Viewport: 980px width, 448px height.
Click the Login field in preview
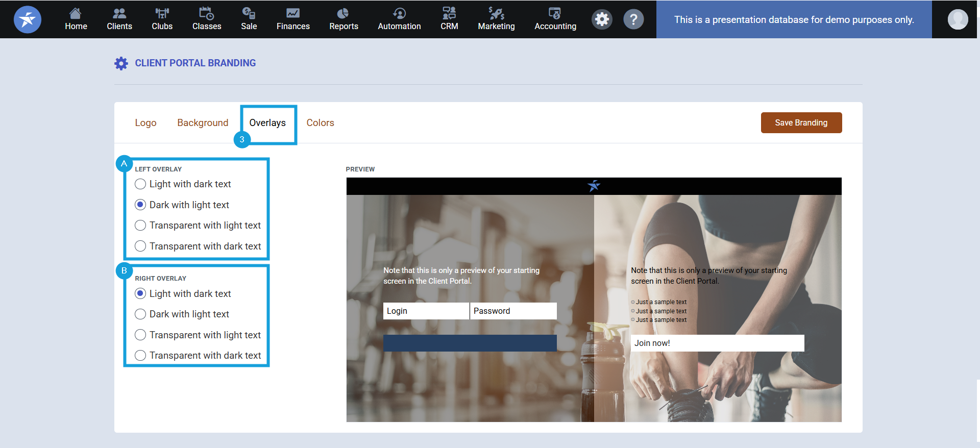pos(426,311)
